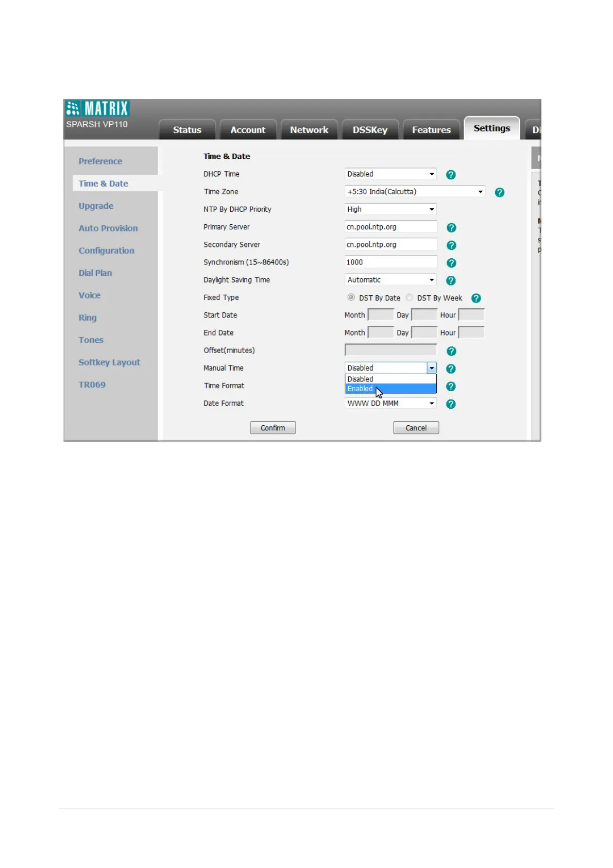Switch to the Status tab
Image resolution: width=613 pixels, height=868 pixels.
point(187,130)
